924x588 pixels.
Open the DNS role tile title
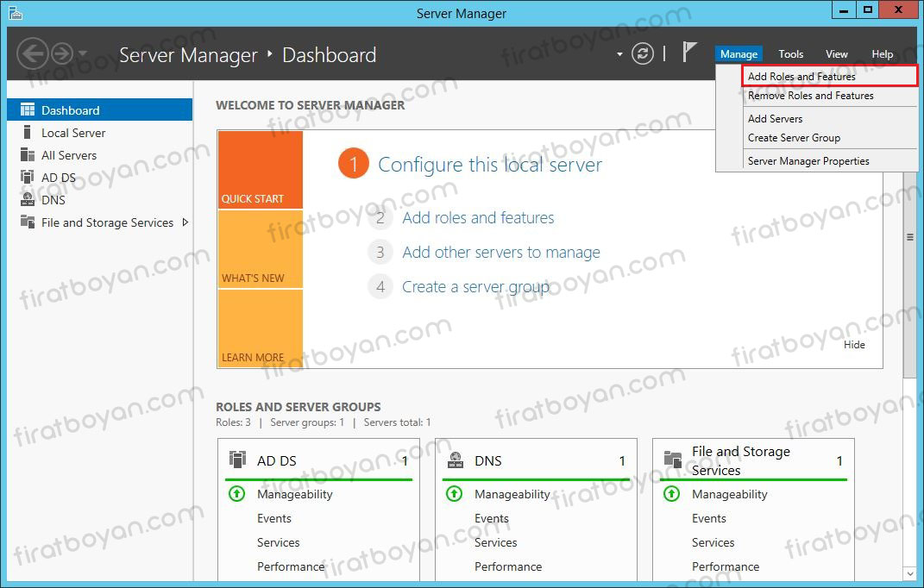click(x=488, y=460)
